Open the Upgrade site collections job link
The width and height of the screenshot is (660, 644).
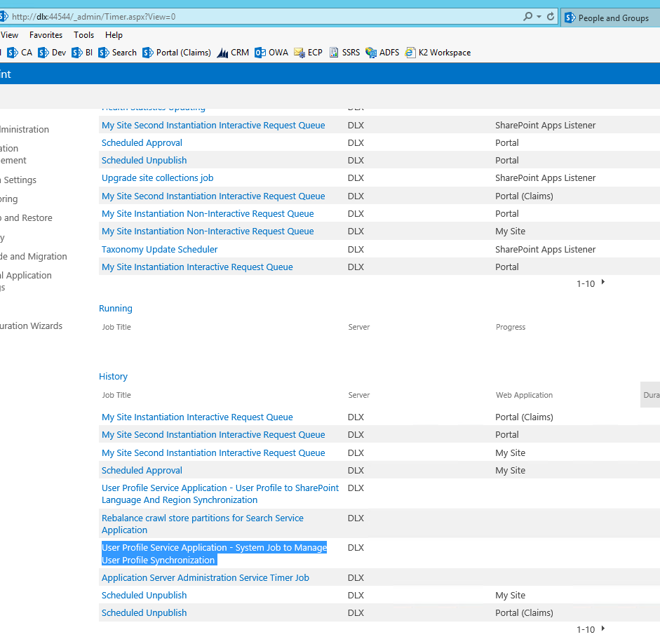157,178
